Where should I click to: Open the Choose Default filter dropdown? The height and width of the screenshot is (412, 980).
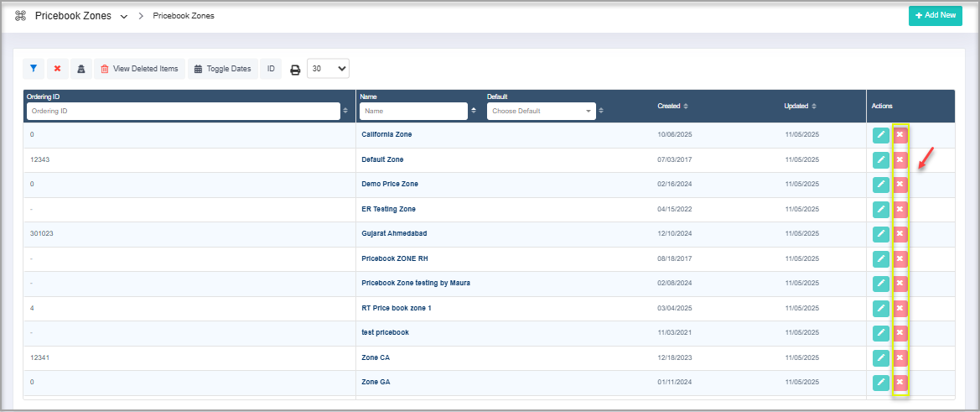[541, 111]
